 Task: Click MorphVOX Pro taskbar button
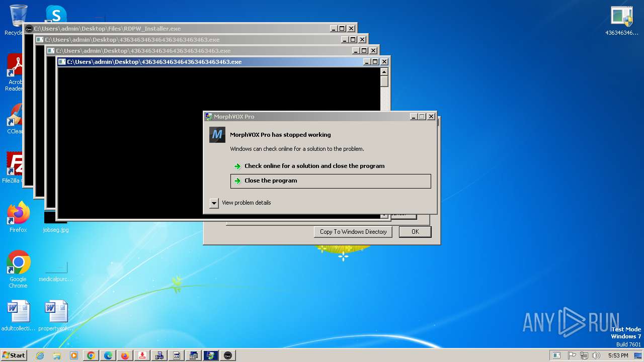[x=211, y=355]
